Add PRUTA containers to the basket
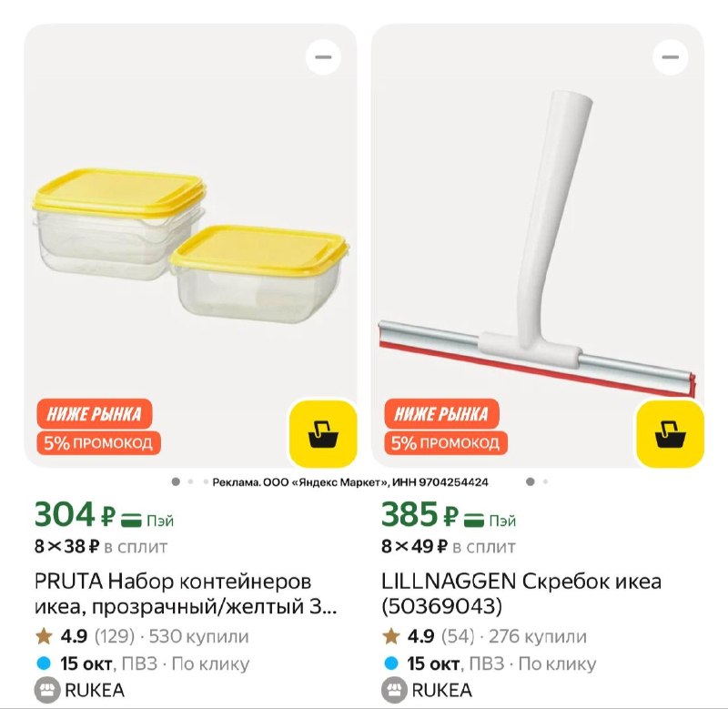Image resolution: width=728 pixels, height=709 pixels. coord(323,435)
